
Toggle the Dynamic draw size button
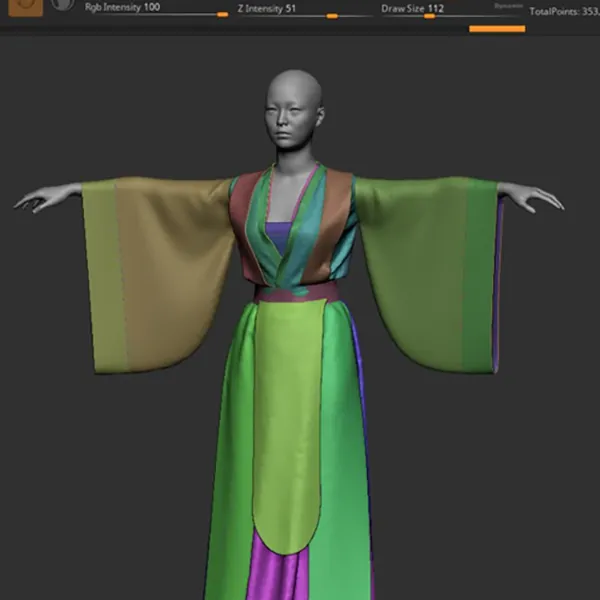(508, 6)
